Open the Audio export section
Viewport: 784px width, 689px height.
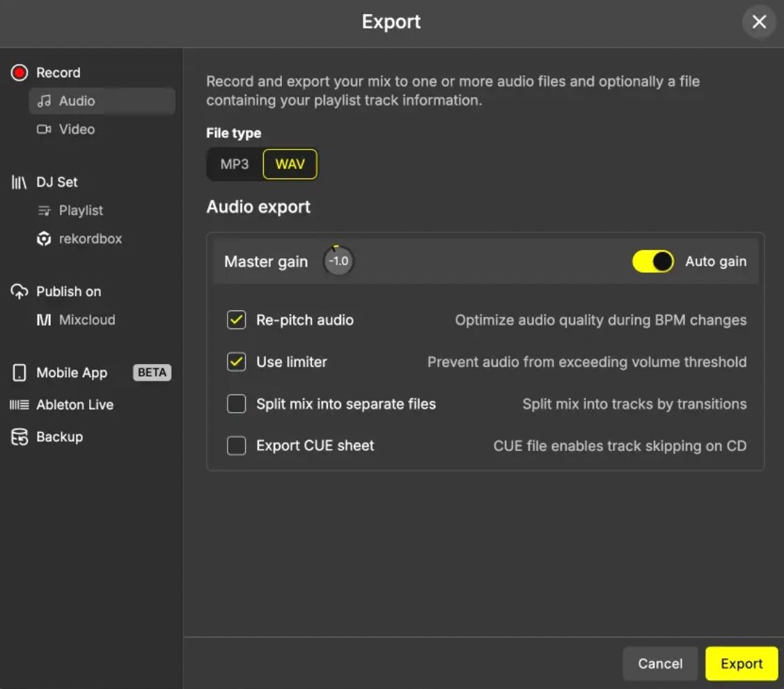[102, 101]
